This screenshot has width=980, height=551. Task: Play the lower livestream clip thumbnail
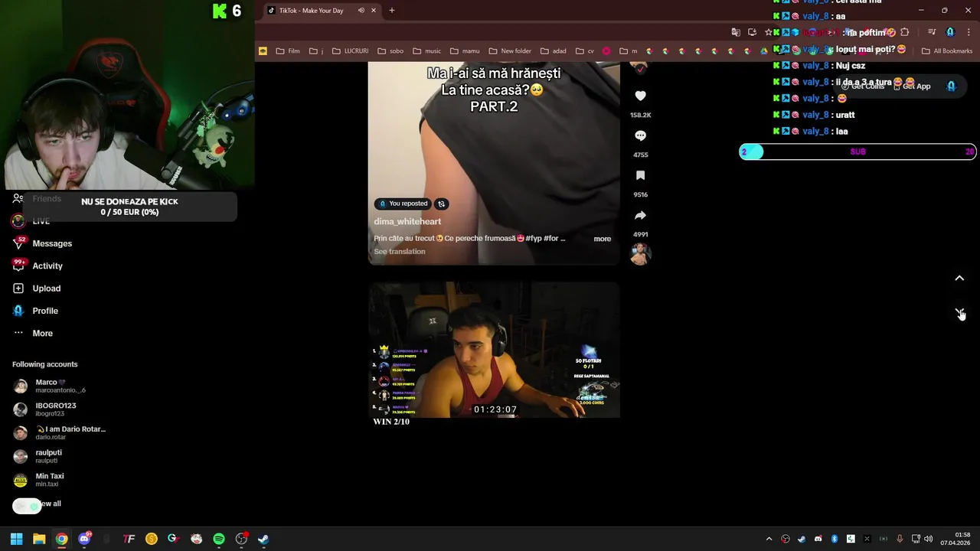click(494, 350)
